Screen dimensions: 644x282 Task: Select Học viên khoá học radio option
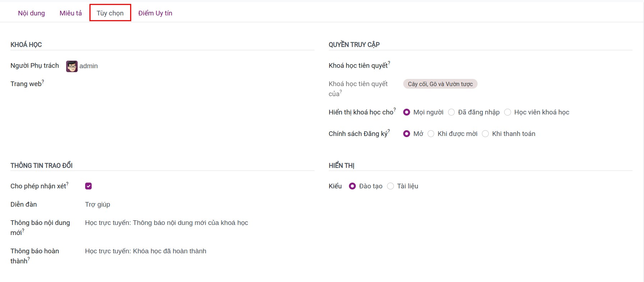[507, 112]
